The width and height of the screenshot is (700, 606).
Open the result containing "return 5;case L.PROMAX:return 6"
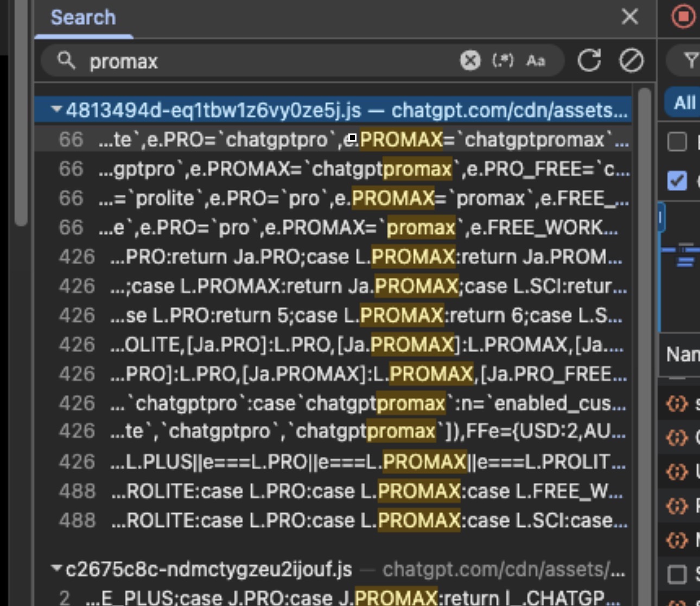[x=333, y=315]
